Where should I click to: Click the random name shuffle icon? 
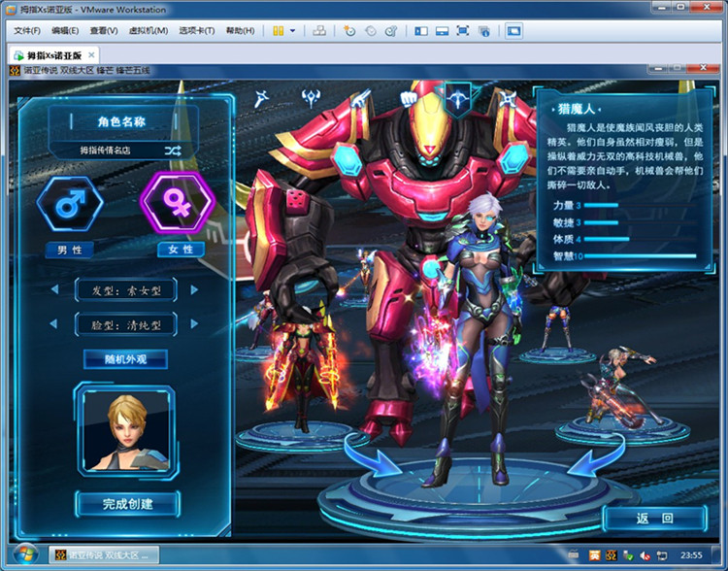[x=173, y=151]
